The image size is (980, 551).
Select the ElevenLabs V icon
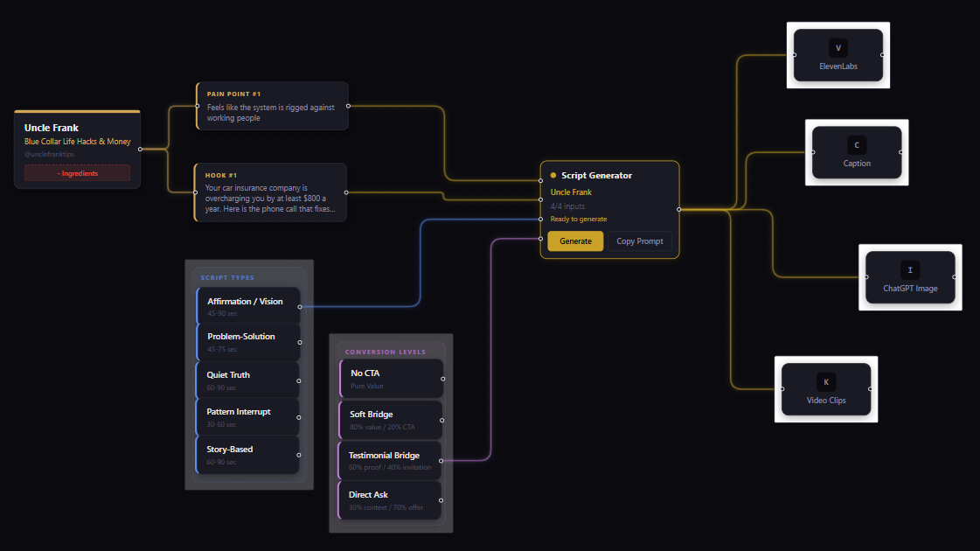(x=838, y=47)
